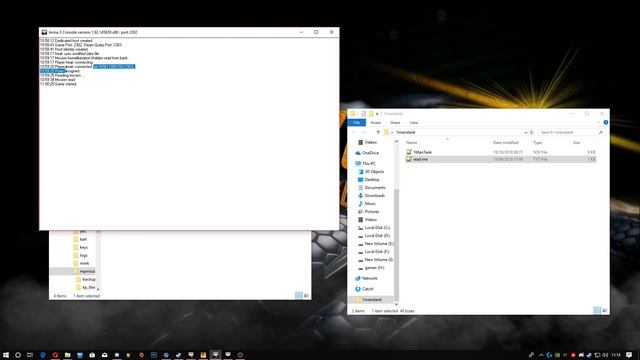Sort files by the Date modified column
Screen dimensions: 640x360
click(506, 142)
